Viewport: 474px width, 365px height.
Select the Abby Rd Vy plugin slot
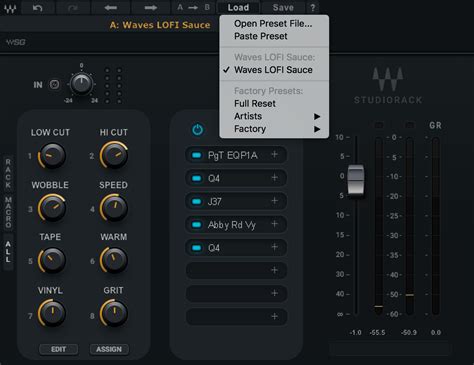(x=236, y=225)
